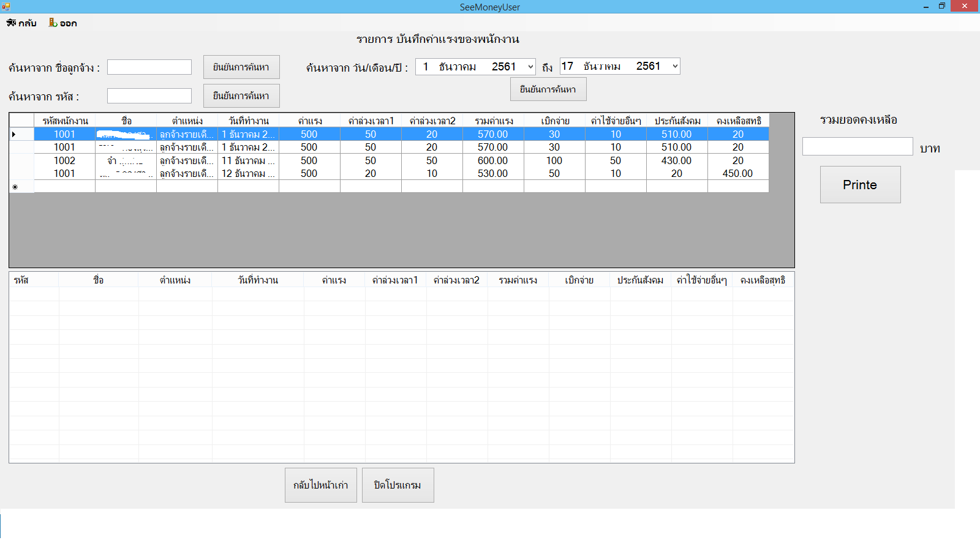Image resolution: width=980 pixels, height=551 pixels.
Task: Click รวมค่าแรง header in upper grid
Action: (x=494, y=121)
